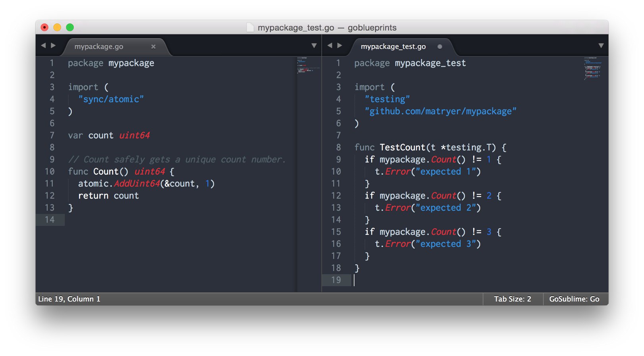Click line number 8 in right gutter
The height and width of the screenshot is (356, 644).
click(x=338, y=148)
